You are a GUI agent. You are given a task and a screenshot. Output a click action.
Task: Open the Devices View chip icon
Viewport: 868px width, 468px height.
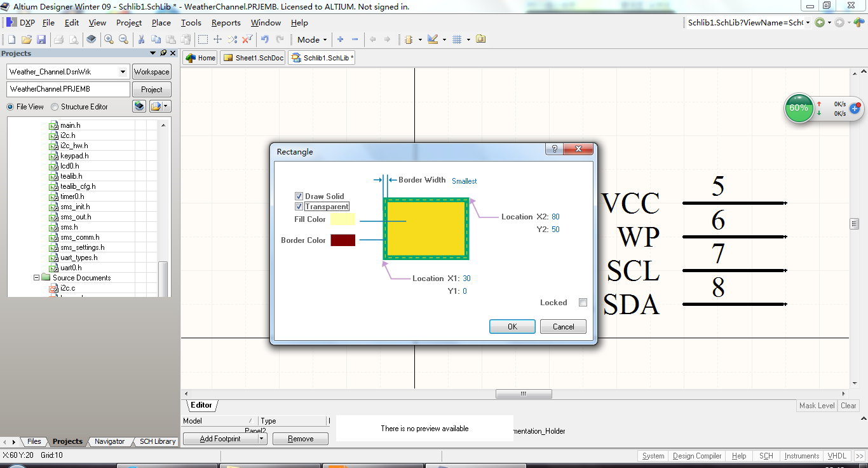point(92,39)
